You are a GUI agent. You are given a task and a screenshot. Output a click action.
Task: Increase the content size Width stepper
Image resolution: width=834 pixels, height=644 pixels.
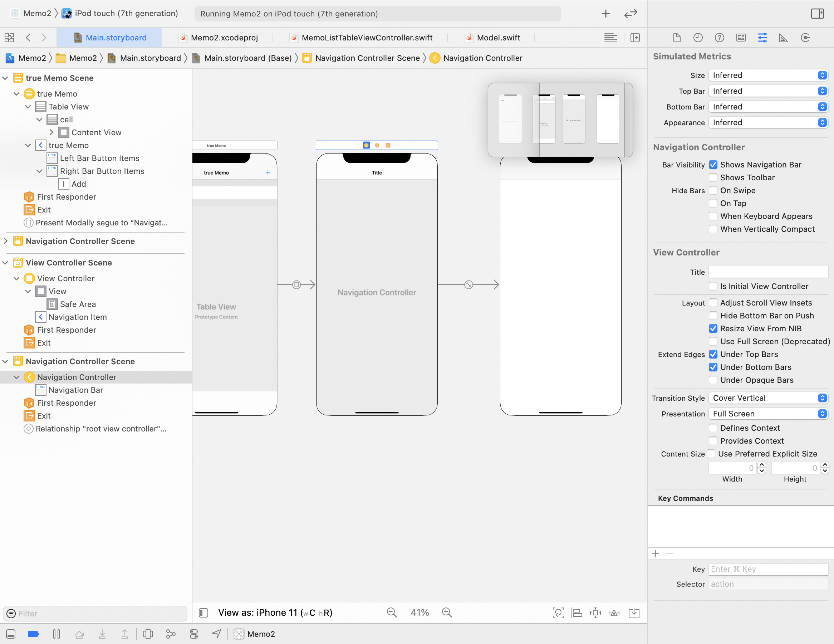(762, 465)
